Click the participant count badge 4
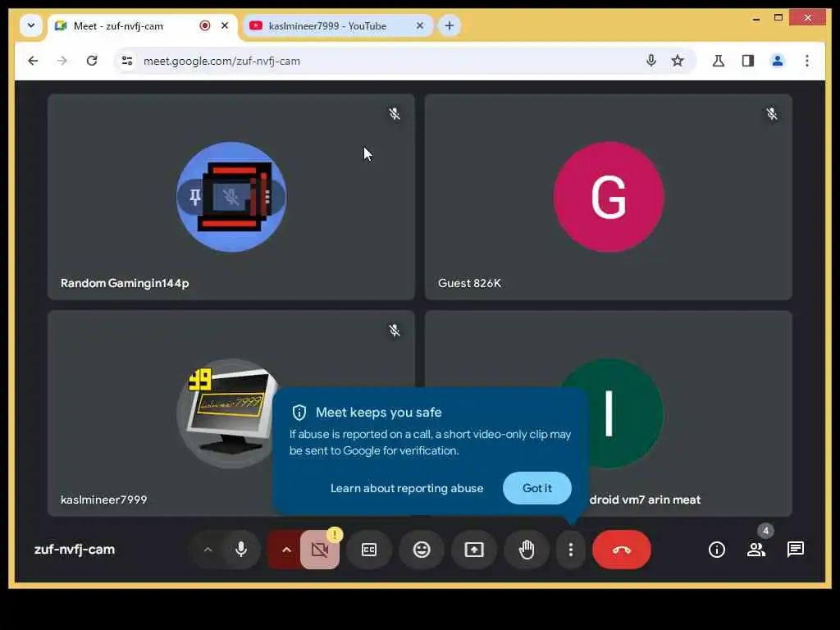This screenshot has height=630, width=840. click(765, 531)
